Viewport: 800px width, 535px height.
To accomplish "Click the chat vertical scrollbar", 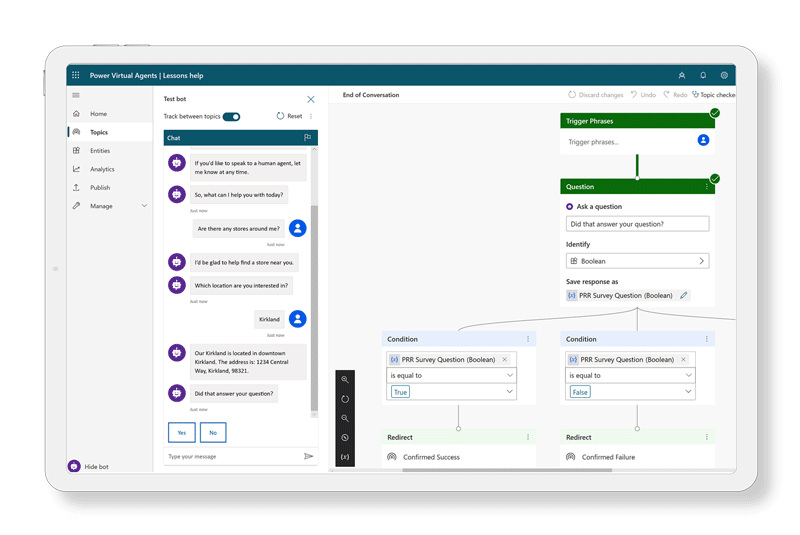I will click(314, 306).
